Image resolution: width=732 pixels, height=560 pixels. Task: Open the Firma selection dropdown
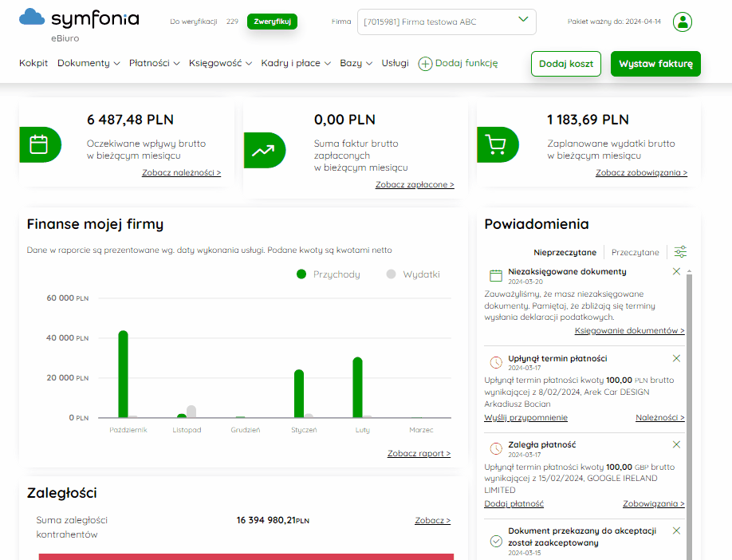(x=447, y=22)
